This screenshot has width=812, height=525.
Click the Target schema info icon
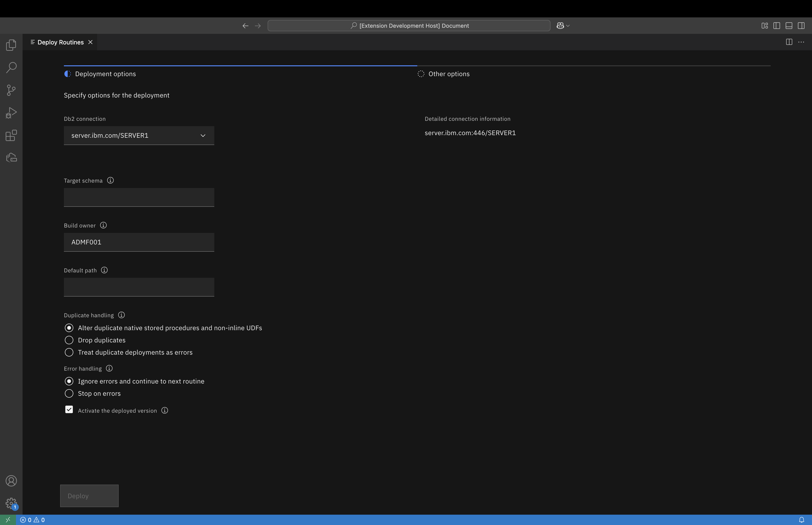point(110,180)
